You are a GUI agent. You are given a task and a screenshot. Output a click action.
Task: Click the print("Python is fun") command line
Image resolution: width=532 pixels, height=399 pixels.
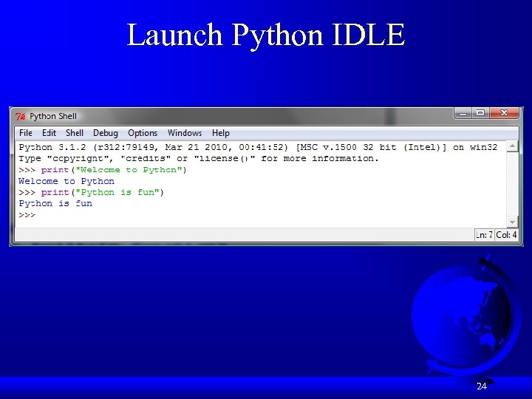tap(92, 192)
